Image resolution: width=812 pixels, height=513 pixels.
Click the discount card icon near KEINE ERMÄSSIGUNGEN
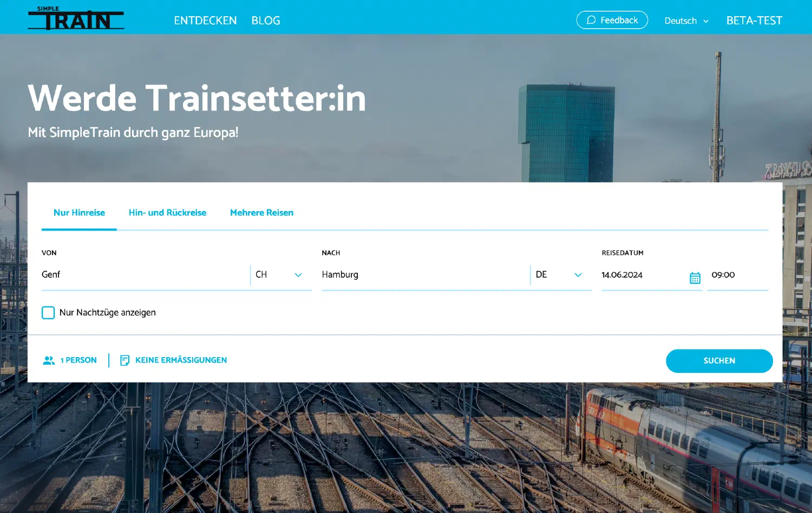click(x=125, y=359)
